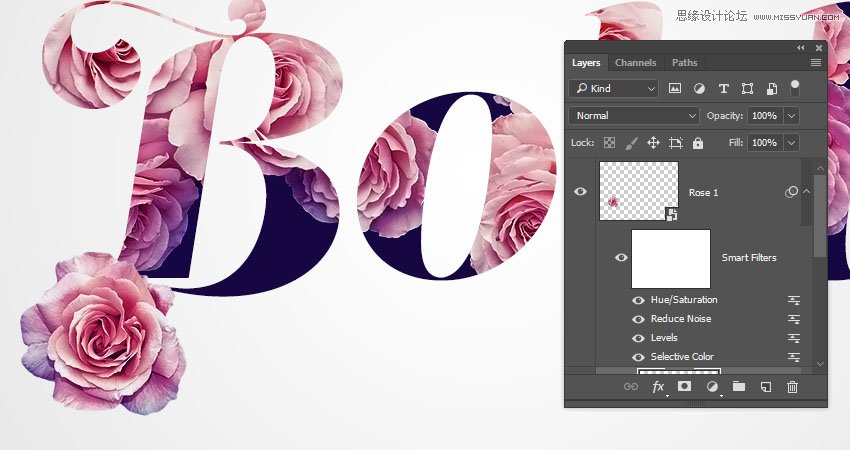Select the Smart Filters mask thumbnail
Viewport: 850px width, 450px height.
coord(671,259)
